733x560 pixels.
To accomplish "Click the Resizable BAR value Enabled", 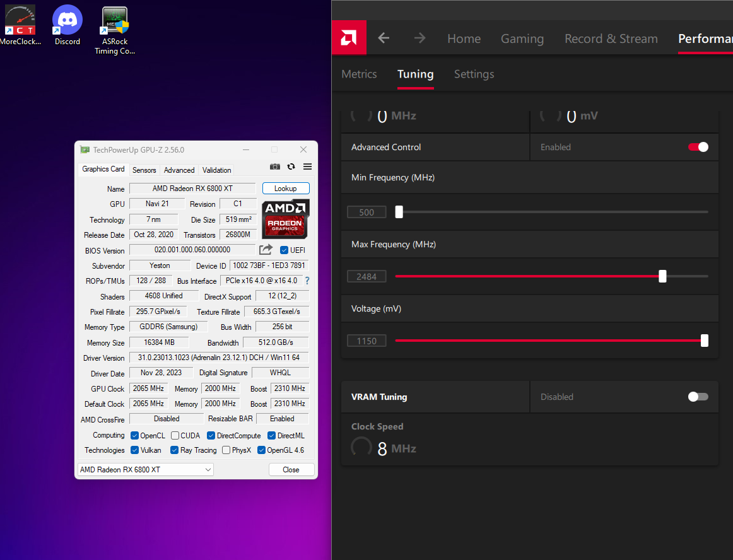I will pyautogui.click(x=283, y=419).
